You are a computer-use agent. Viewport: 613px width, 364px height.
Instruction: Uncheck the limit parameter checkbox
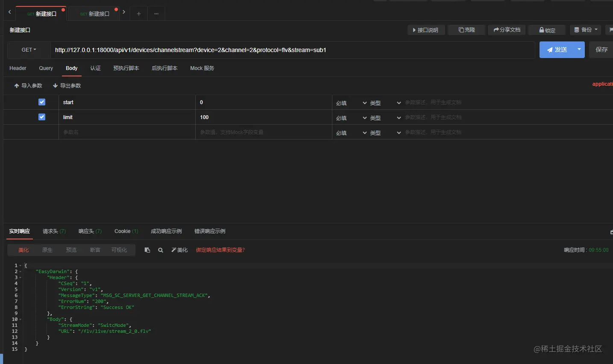click(x=42, y=117)
